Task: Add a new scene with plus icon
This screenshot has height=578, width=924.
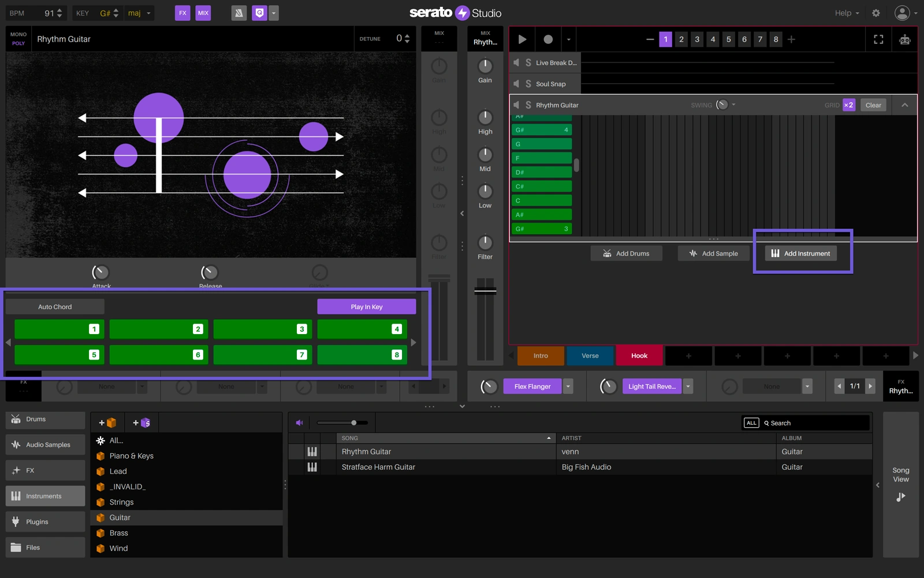Action: tap(792, 39)
